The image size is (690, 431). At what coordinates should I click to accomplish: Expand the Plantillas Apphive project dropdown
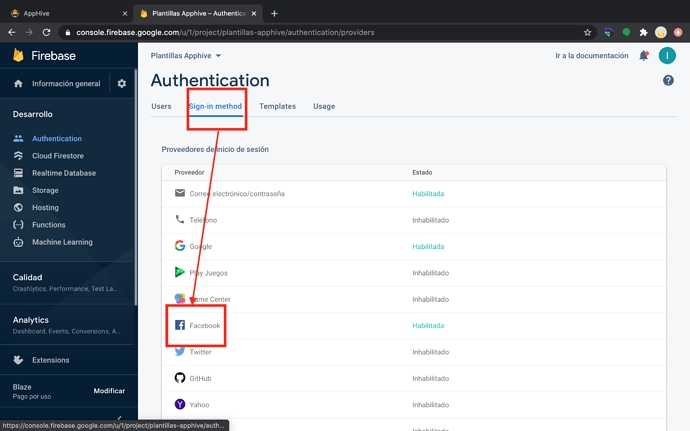(186, 56)
